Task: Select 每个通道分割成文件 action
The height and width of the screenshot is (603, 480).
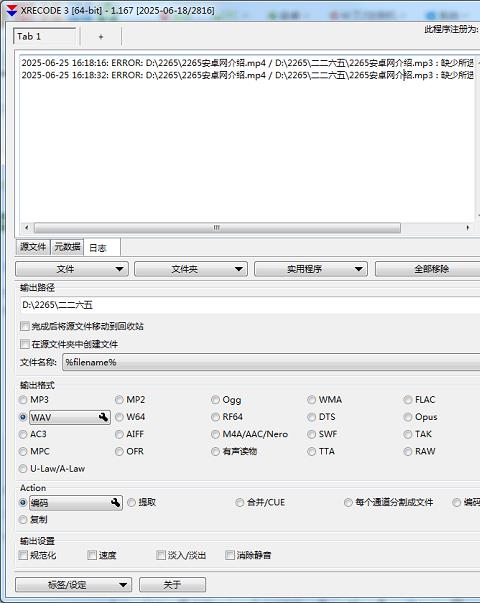Action: point(348,503)
